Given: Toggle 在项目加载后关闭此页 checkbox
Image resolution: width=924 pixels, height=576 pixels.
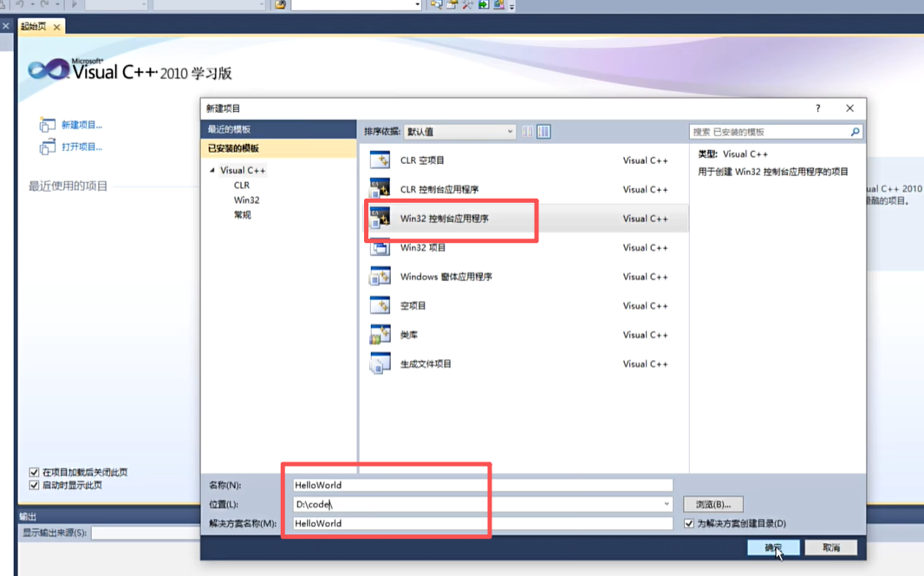Looking at the screenshot, I should 34,472.
